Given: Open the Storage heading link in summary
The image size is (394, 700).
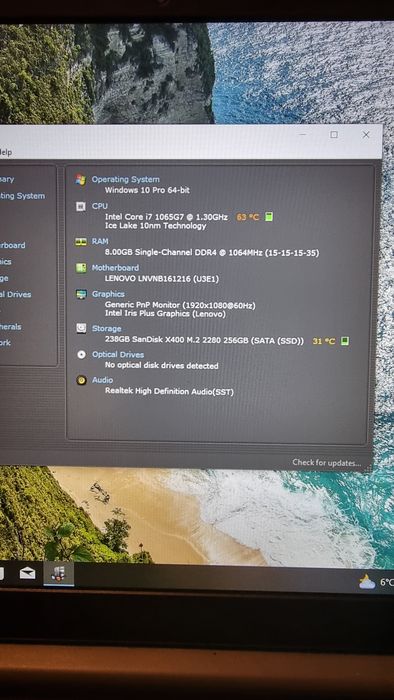Looking at the screenshot, I should (106, 329).
